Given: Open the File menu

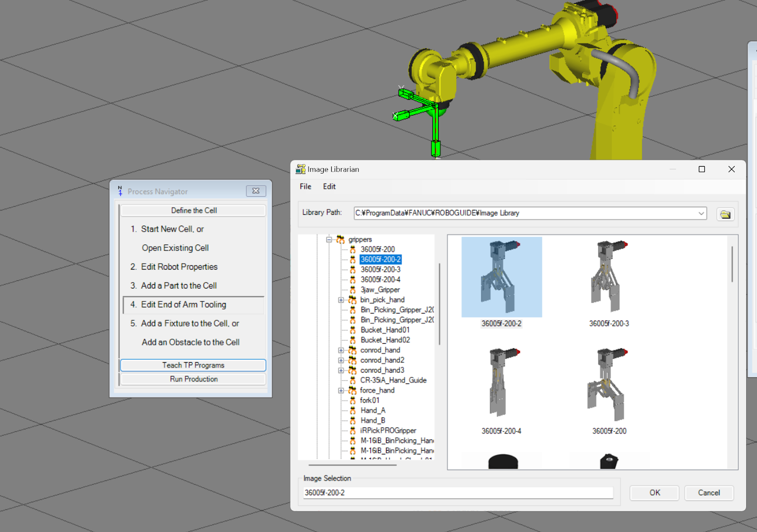Looking at the screenshot, I should pyautogui.click(x=305, y=186).
